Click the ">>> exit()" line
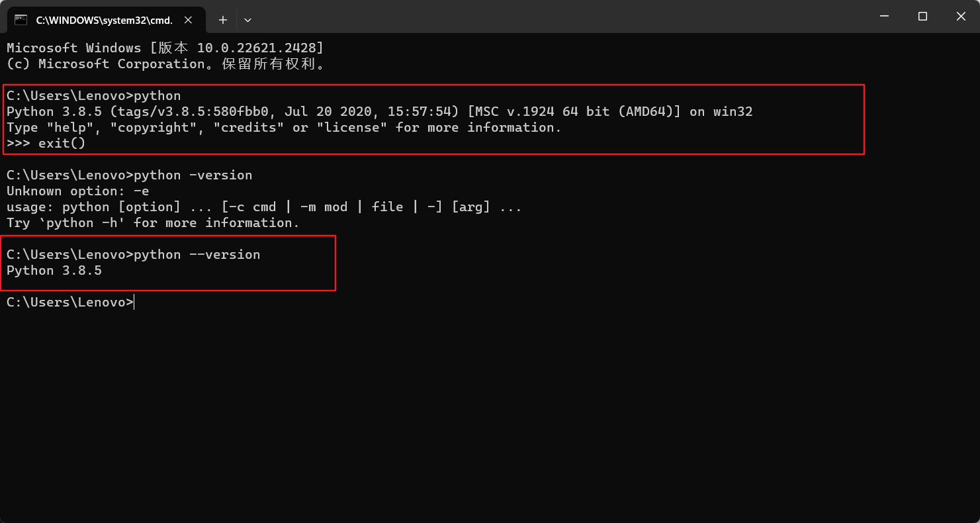Viewport: 980px width, 523px height. pyautogui.click(x=46, y=144)
